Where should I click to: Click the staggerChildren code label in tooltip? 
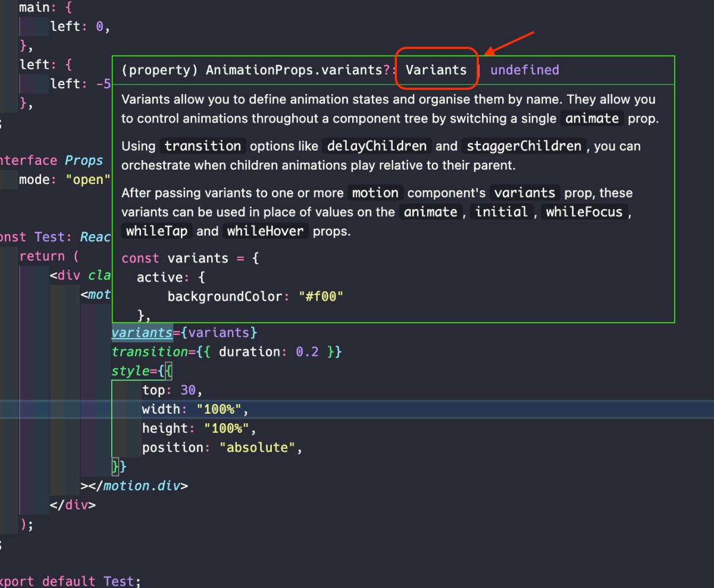(524, 146)
